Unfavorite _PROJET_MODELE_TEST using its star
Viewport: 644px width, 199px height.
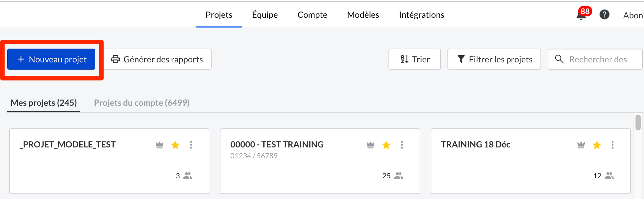click(175, 145)
